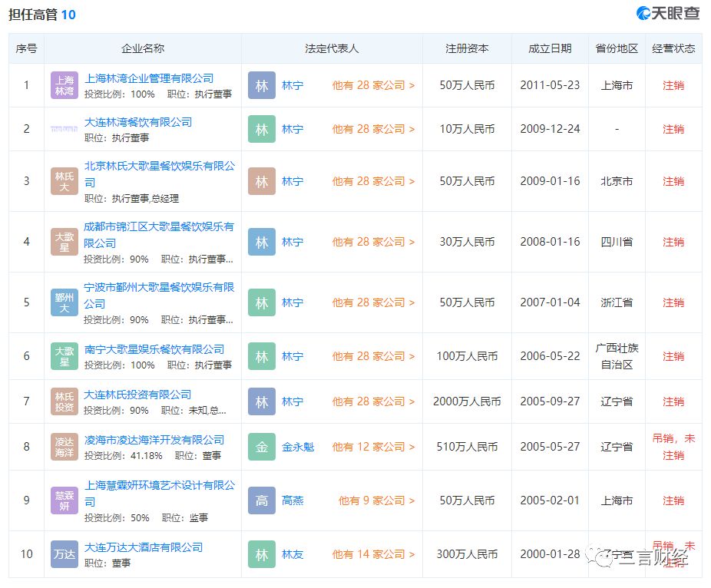Image resolution: width=711 pixels, height=588 pixels.
Task: Select the 100万人民币 capital cell
Action: pos(467,356)
